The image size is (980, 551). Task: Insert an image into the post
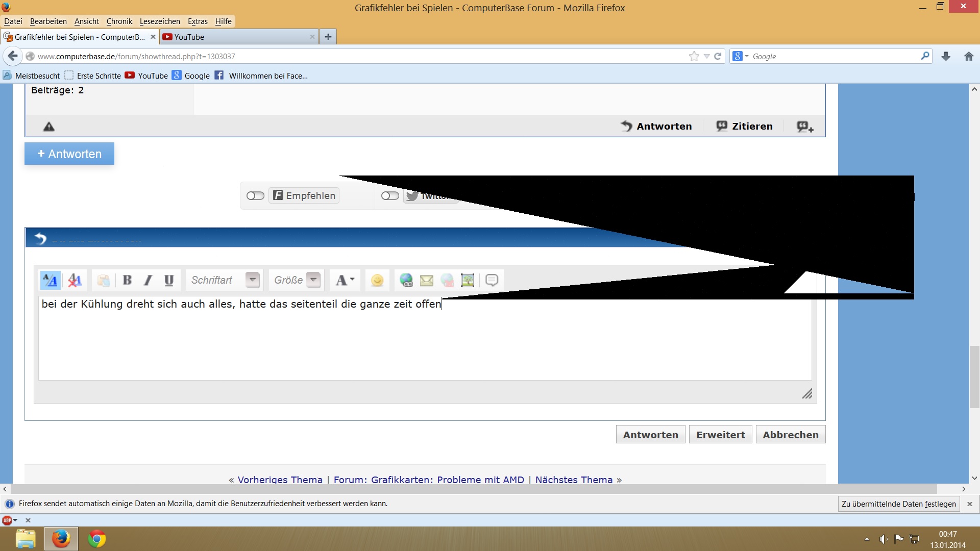468,280
